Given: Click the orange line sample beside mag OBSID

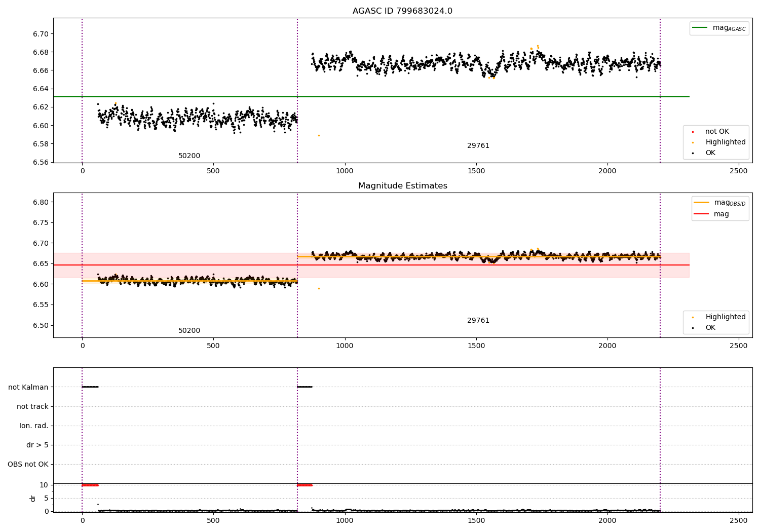Looking at the screenshot, I should [701, 203].
